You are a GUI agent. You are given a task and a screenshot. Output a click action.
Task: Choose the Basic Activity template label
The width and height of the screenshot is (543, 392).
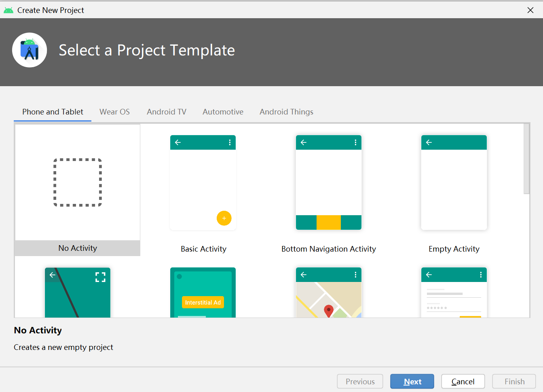203,249
